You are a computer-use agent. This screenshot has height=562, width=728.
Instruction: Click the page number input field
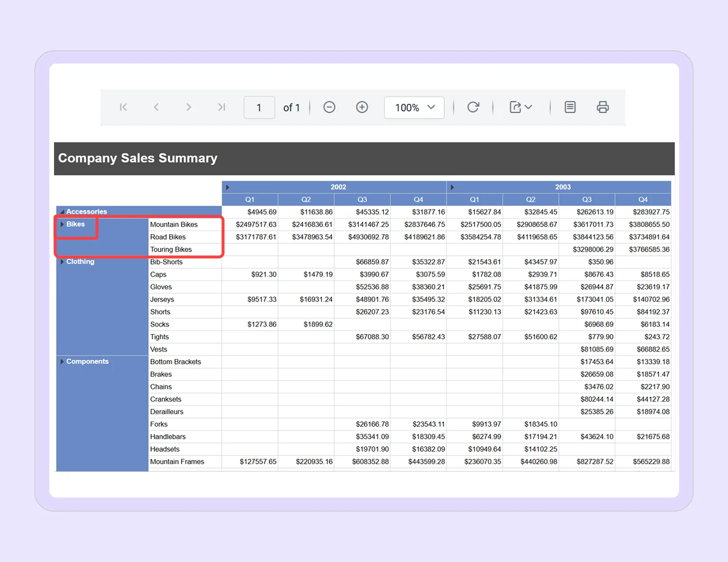click(x=259, y=107)
